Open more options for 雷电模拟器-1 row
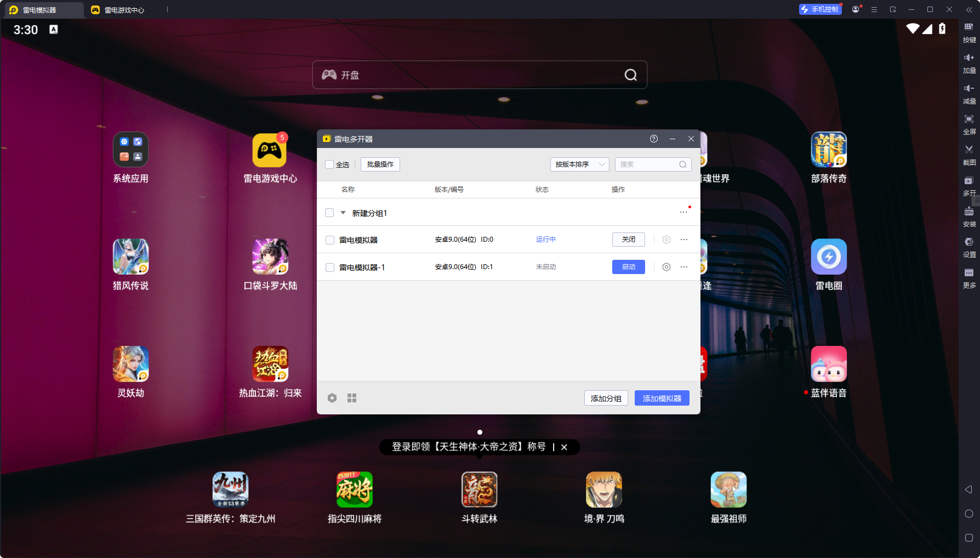The image size is (980, 558). point(684,267)
